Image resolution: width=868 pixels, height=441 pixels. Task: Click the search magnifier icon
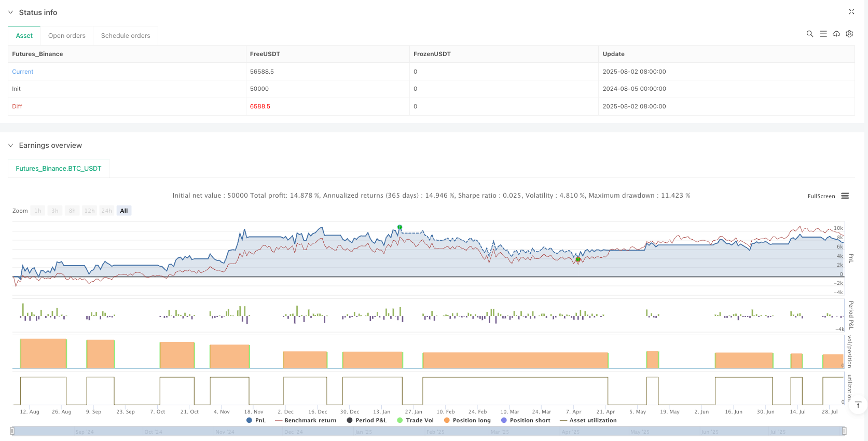(809, 34)
